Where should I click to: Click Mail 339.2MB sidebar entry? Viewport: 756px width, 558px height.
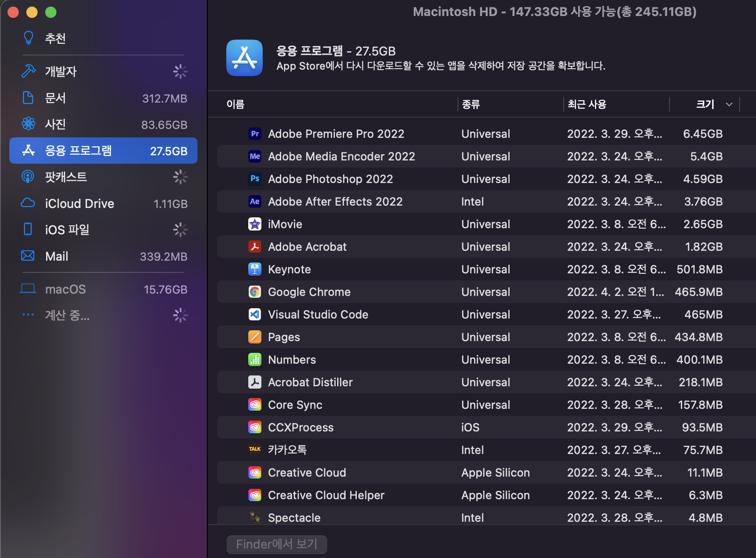103,256
